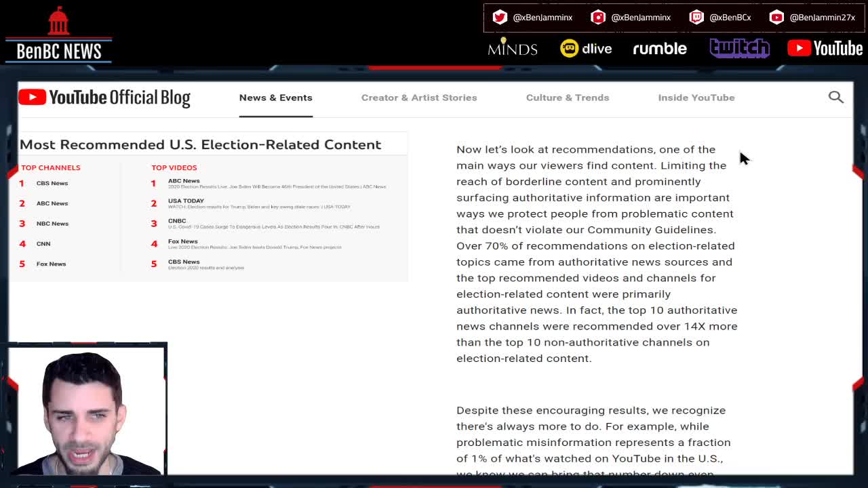868x488 pixels.
Task: Click the dlive logo
Action: click(x=586, y=48)
